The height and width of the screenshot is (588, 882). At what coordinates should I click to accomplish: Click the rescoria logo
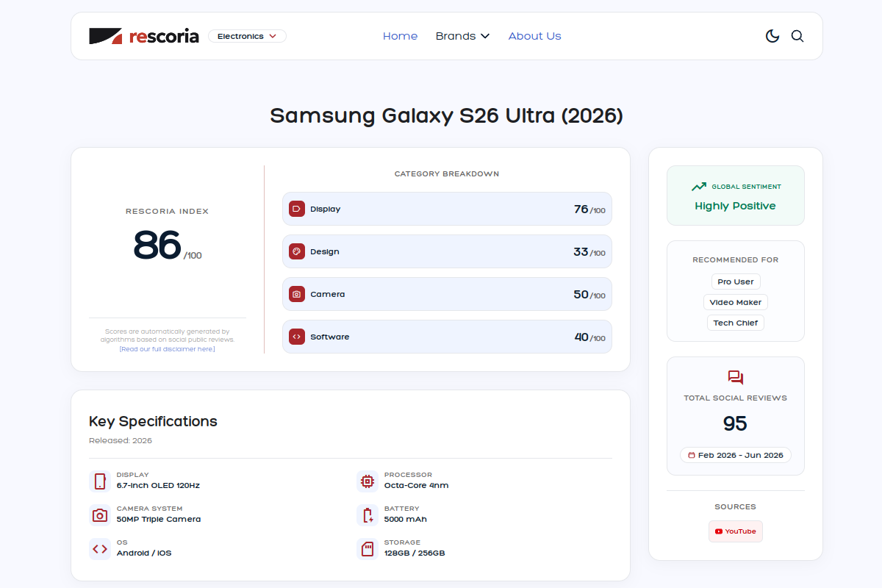144,36
